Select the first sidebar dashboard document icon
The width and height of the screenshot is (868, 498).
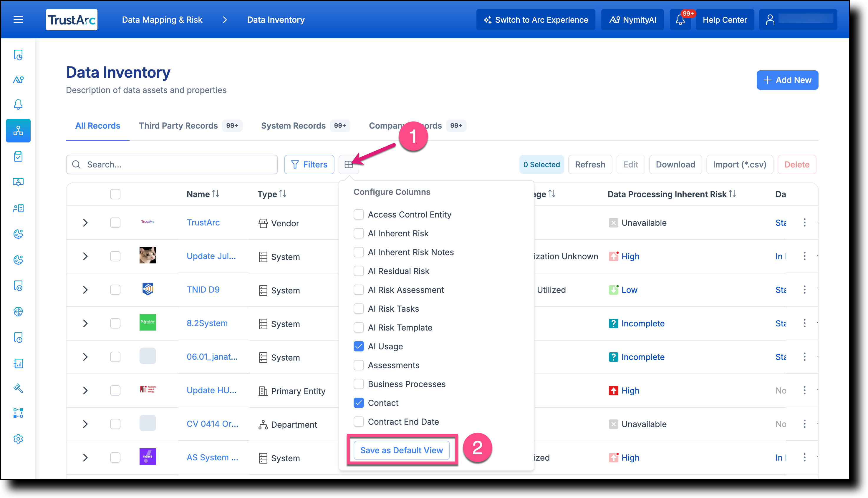[18, 55]
